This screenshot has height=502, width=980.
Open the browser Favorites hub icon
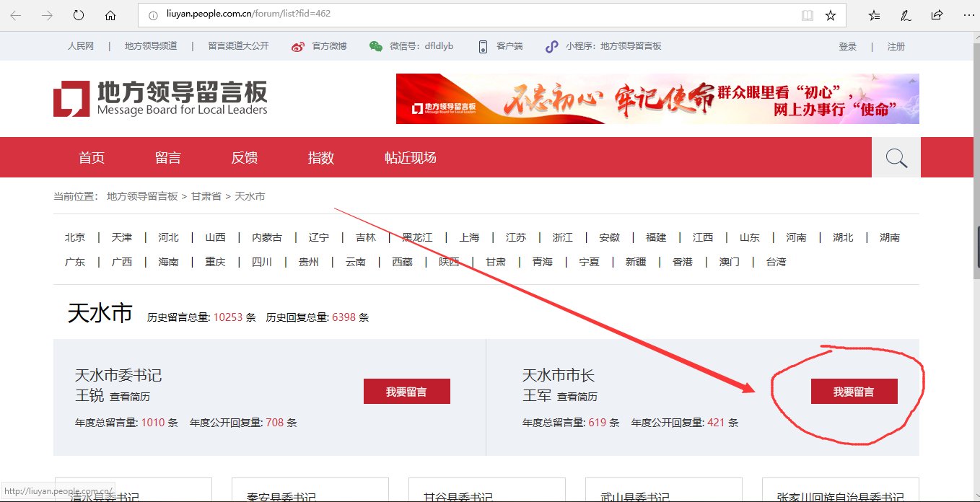pyautogui.click(x=873, y=14)
